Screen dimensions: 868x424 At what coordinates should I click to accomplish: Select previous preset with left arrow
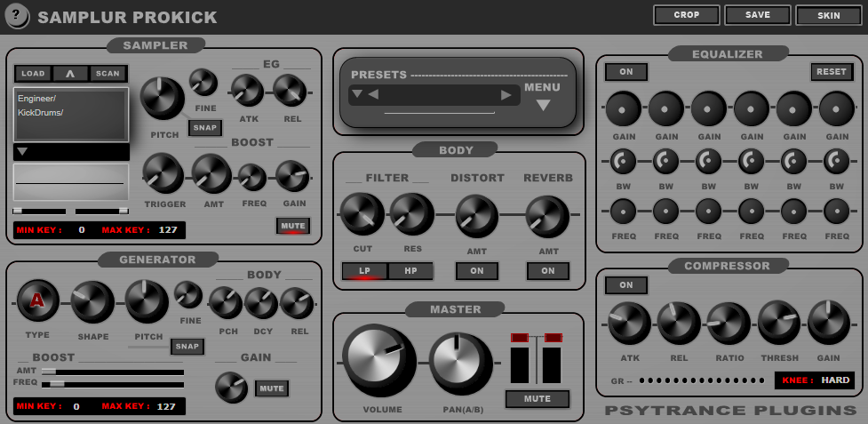click(373, 94)
